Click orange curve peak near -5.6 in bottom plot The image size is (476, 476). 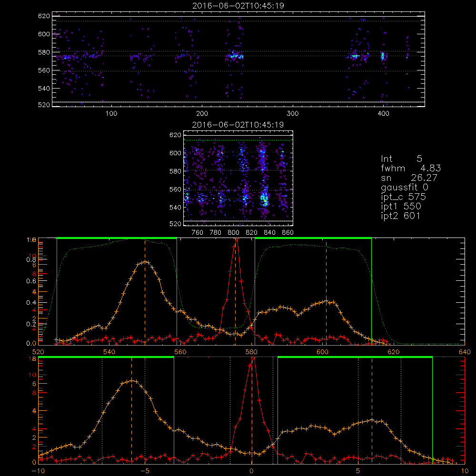point(131,380)
